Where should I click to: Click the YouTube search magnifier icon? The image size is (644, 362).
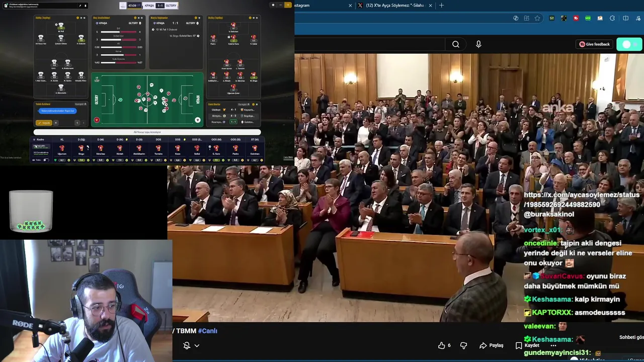455,44
